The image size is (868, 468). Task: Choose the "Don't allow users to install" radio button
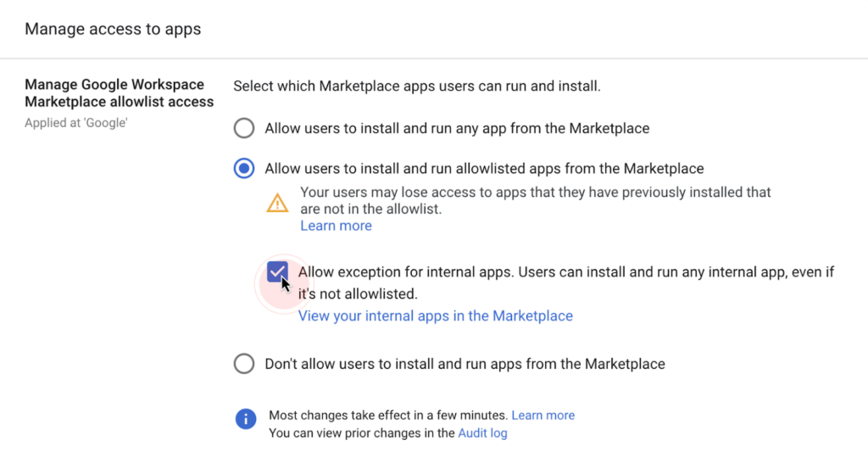[x=244, y=364]
